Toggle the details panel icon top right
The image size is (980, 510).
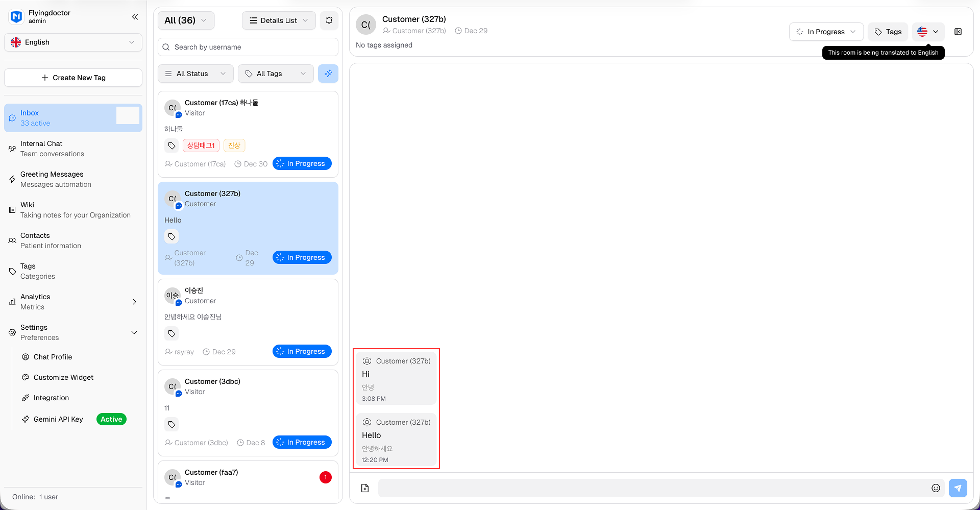[958, 32]
